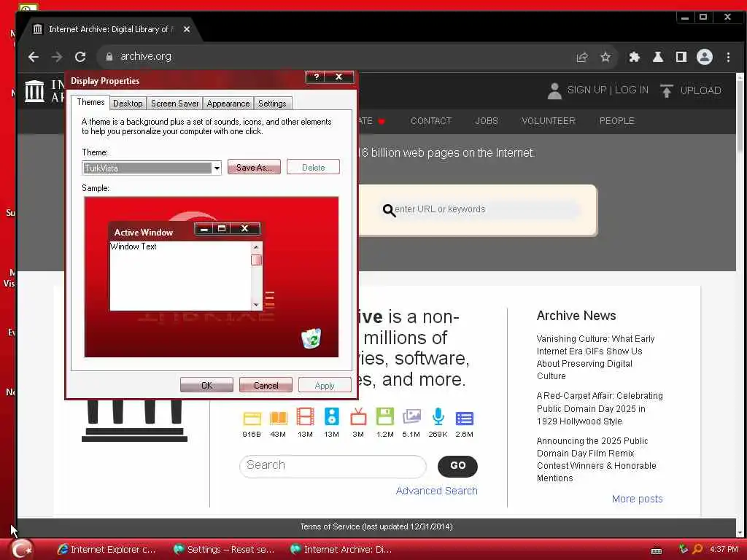Click the archive Search text box
747x560 pixels.
pyautogui.click(x=333, y=466)
